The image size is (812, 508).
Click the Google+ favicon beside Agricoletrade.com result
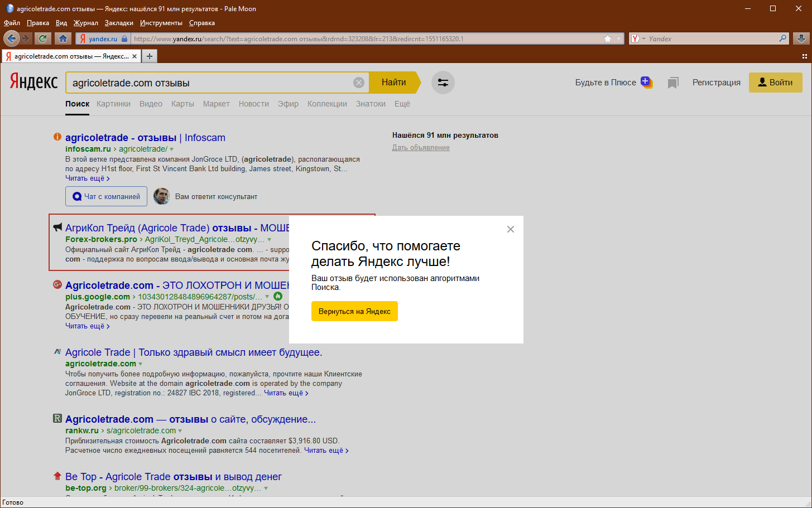[x=57, y=284]
